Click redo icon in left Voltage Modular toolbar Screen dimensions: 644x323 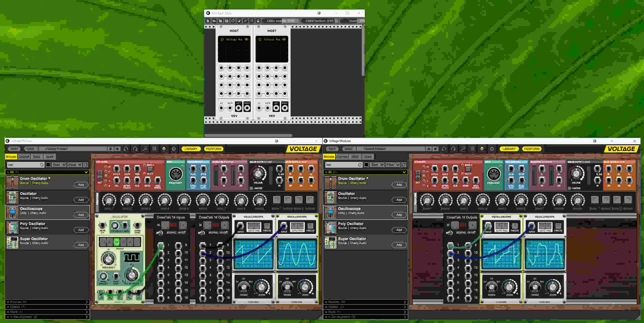pyautogui.click(x=135, y=149)
